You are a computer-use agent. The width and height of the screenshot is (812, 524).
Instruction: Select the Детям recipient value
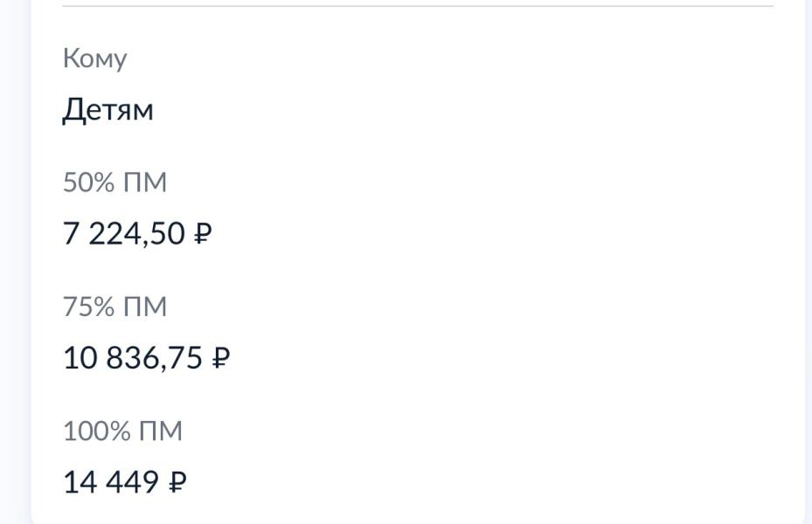(108, 110)
